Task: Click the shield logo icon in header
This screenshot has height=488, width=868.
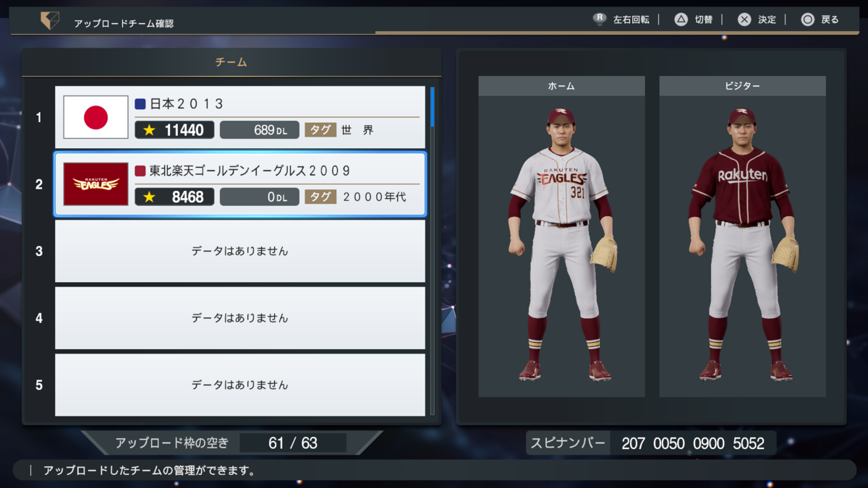Action: [50, 22]
